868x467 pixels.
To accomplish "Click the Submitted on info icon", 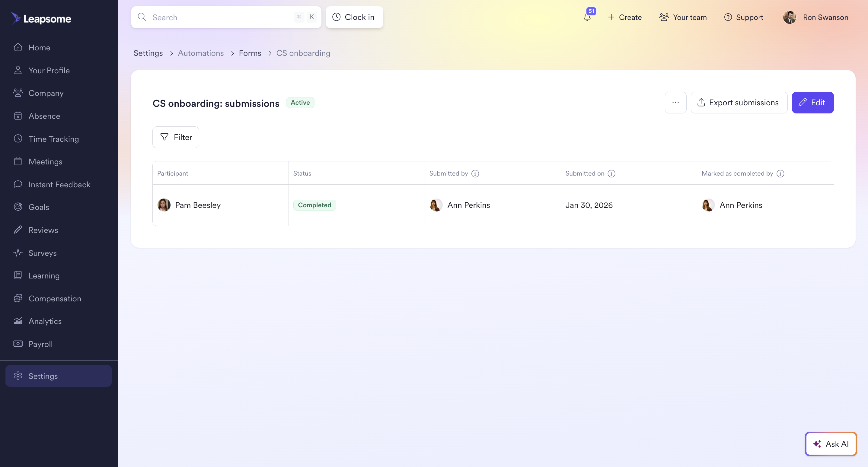I will 611,173.
